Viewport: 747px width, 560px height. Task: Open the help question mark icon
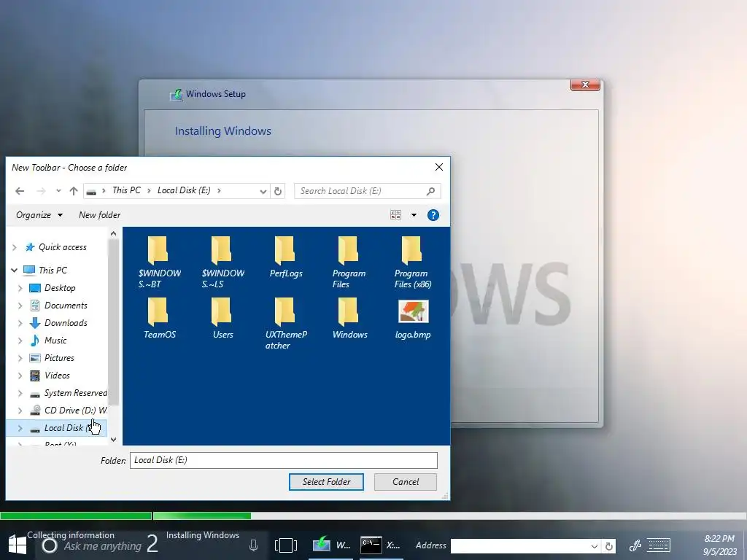[433, 215]
